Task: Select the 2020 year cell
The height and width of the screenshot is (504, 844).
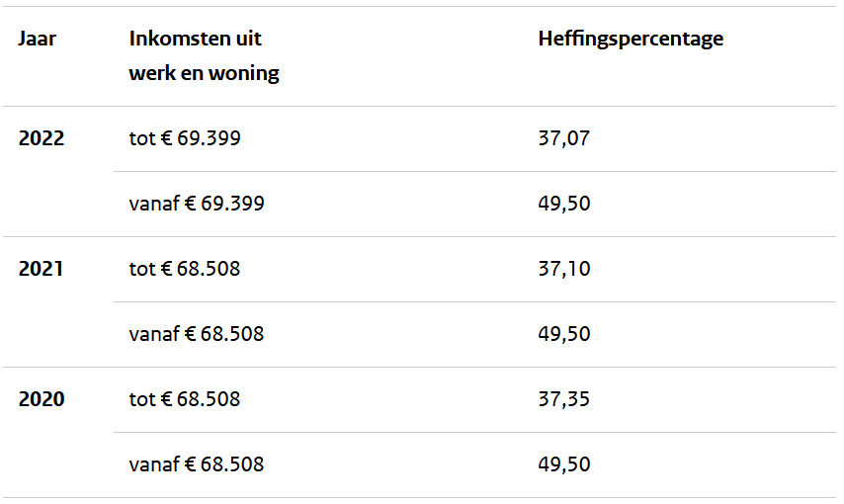Action: [x=42, y=399]
